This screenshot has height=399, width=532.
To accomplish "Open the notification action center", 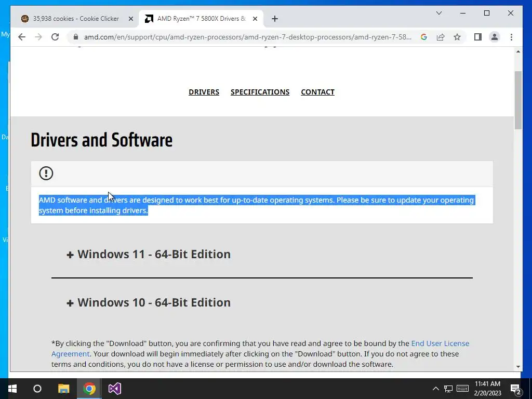I will [x=515, y=389].
